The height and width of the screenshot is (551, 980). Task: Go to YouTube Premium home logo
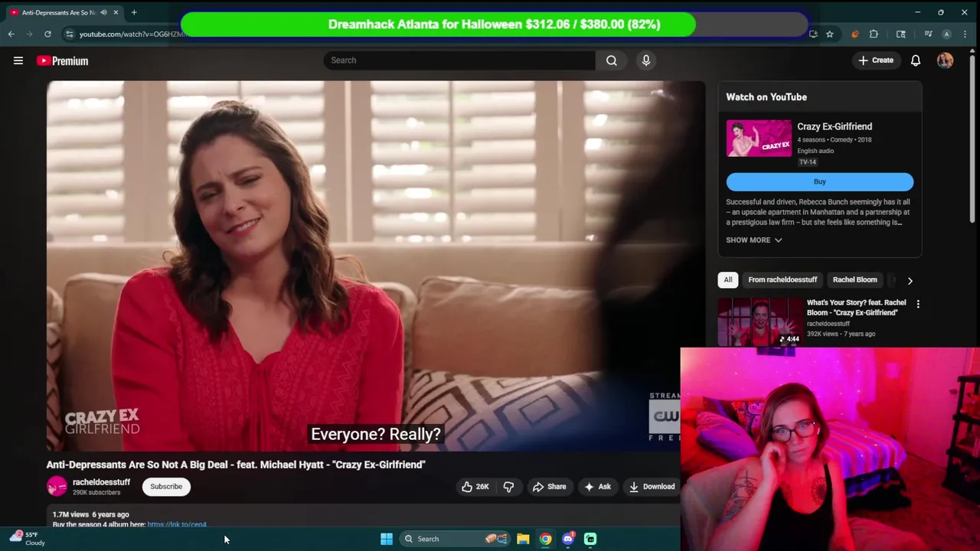point(62,60)
